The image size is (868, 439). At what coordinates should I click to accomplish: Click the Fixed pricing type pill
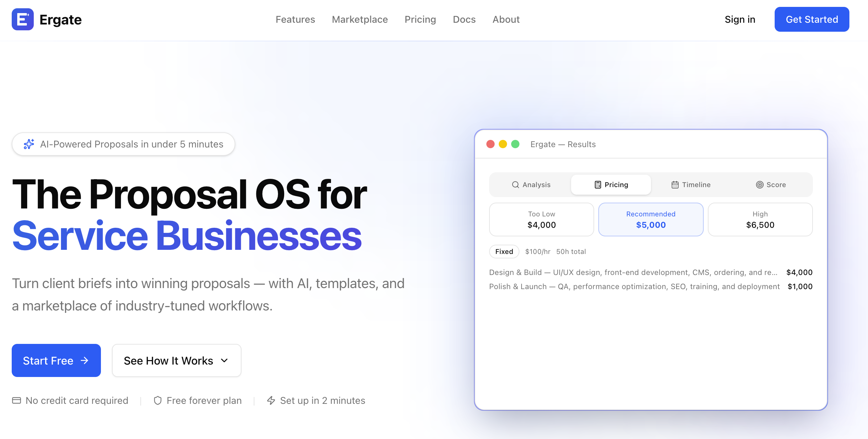click(504, 252)
